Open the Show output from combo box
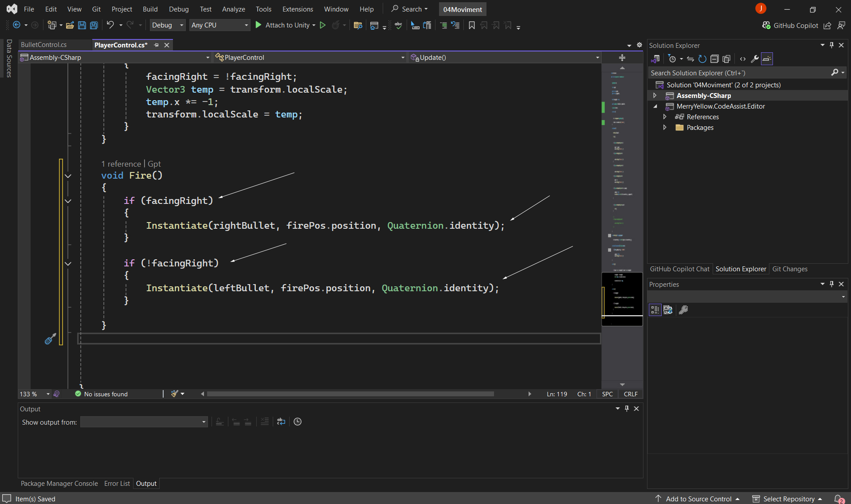 144,422
